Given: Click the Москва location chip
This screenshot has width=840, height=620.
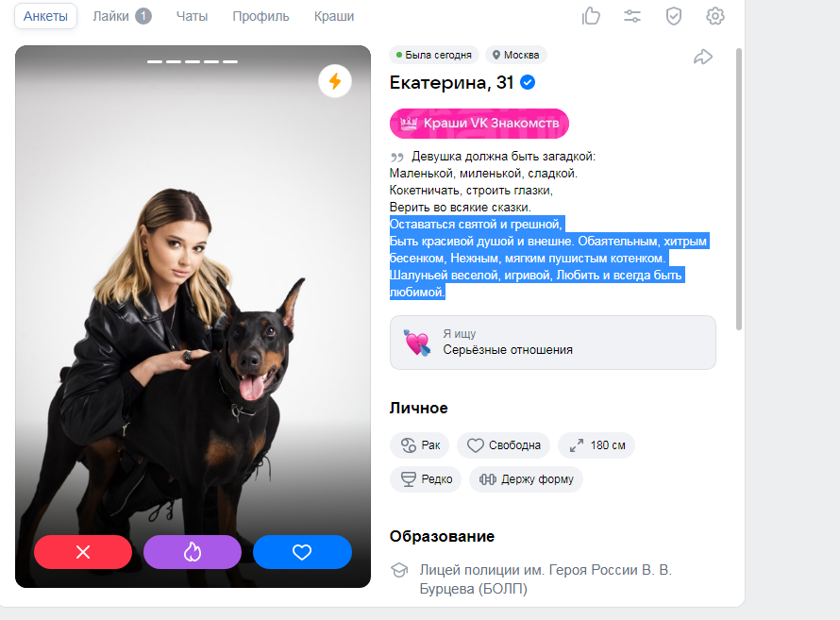Looking at the screenshot, I should [516, 55].
